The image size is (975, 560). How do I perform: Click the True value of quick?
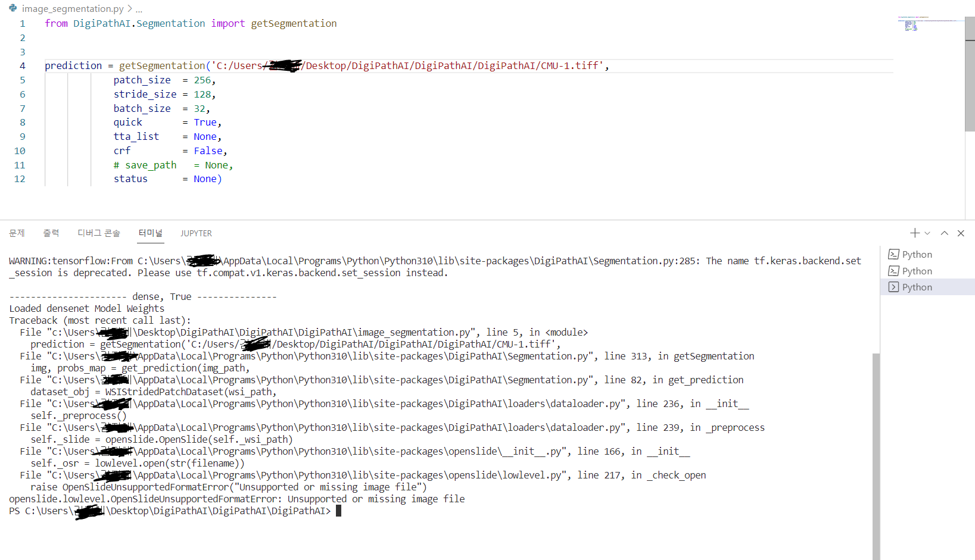click(205, 123)
